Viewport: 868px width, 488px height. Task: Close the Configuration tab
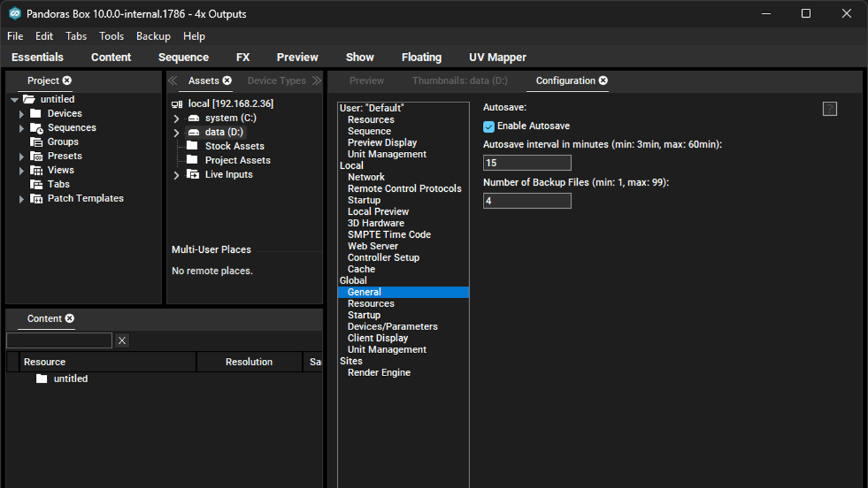[x=604, y=81]
